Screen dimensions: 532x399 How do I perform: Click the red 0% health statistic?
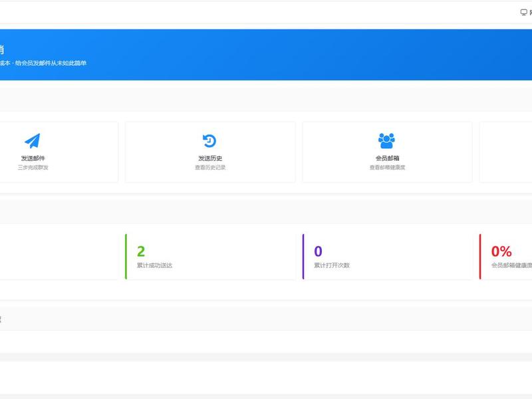(501, 251)
